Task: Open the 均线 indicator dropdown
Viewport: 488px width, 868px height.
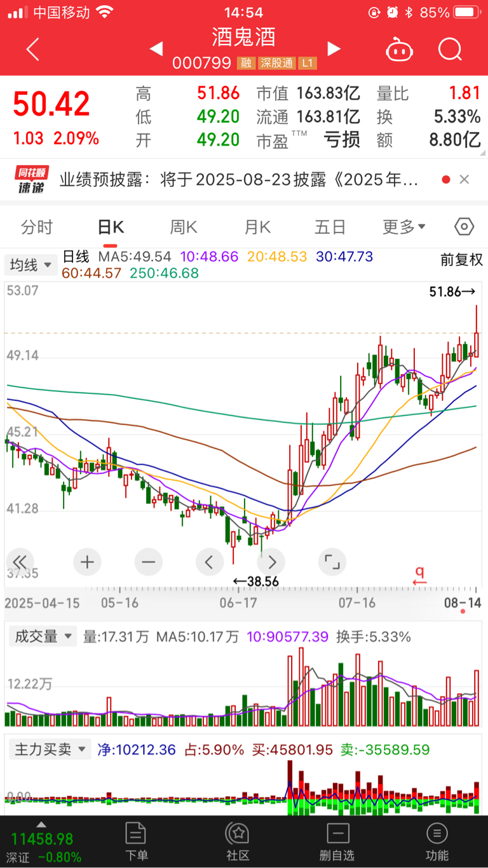Action: (30, 265)
